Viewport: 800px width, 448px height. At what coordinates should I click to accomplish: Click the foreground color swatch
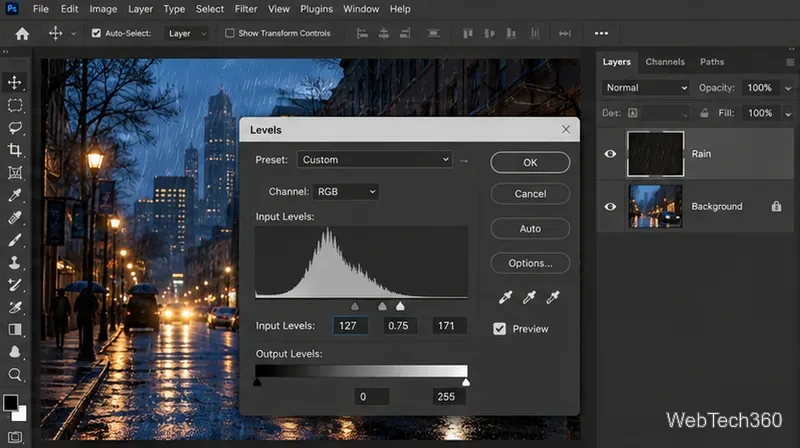10,403
